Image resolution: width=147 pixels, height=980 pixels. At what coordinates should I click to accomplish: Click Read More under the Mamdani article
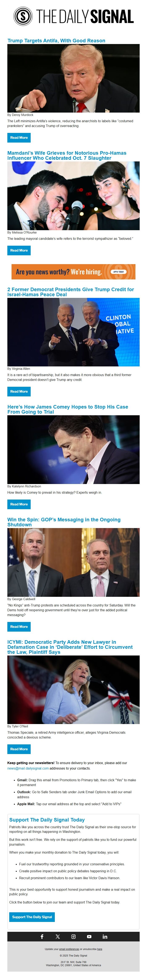pyautogui.click(x=19, y=250)
